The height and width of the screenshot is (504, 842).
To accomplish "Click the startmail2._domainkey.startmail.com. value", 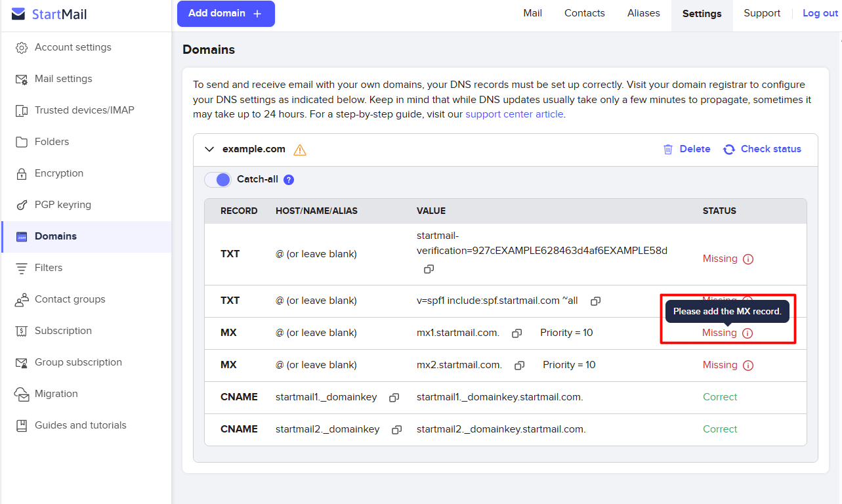I will (501, 429).
